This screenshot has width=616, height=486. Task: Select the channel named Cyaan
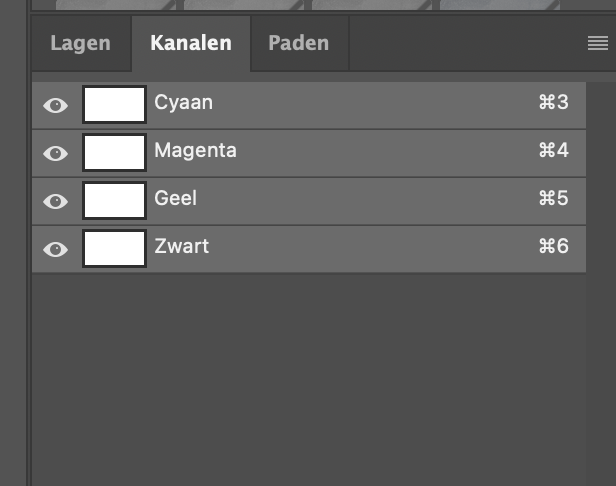tap(183, 102)
